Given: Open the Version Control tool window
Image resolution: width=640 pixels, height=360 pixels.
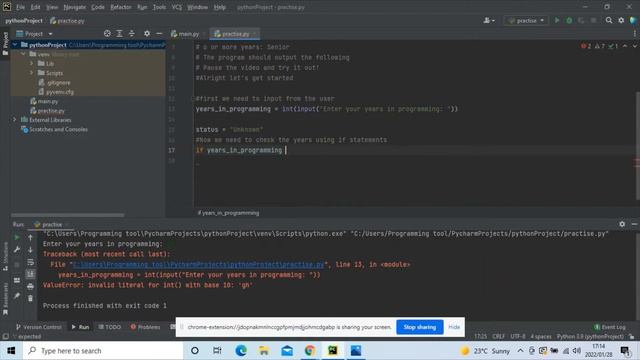Looking at the screenshot, I should click(x=39, y=327).
